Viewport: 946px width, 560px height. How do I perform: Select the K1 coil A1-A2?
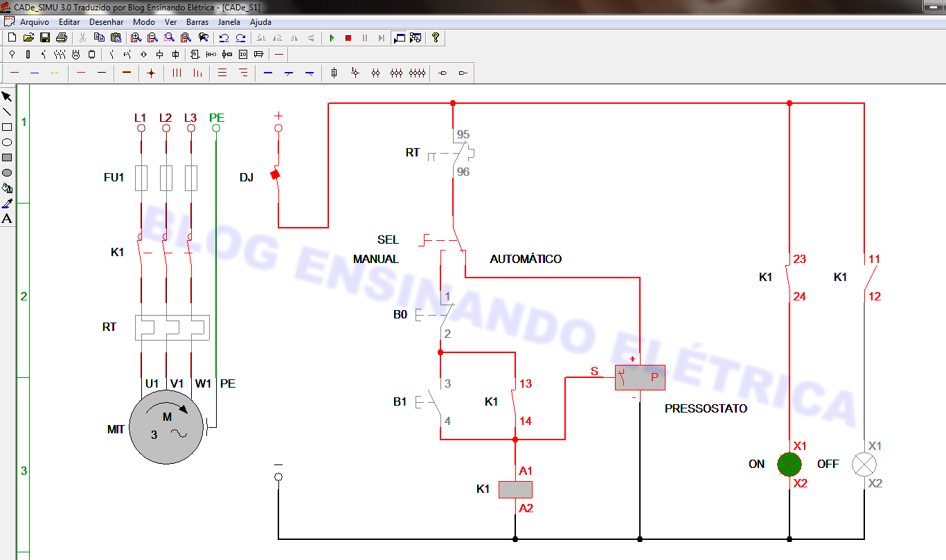point(515,489)
